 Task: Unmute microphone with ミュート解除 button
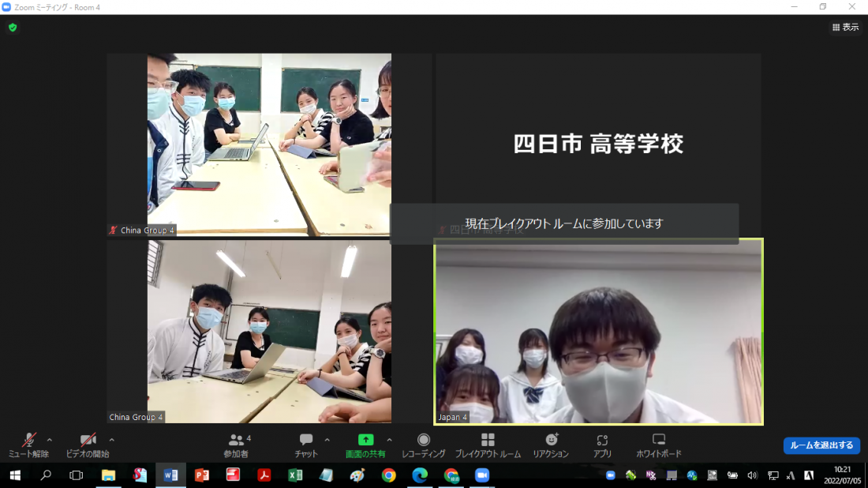click(28, 445)
